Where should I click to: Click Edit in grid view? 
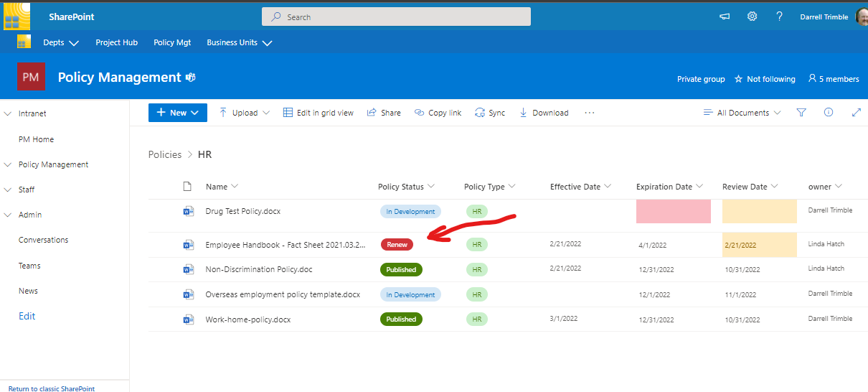click(x=319, y=113)
